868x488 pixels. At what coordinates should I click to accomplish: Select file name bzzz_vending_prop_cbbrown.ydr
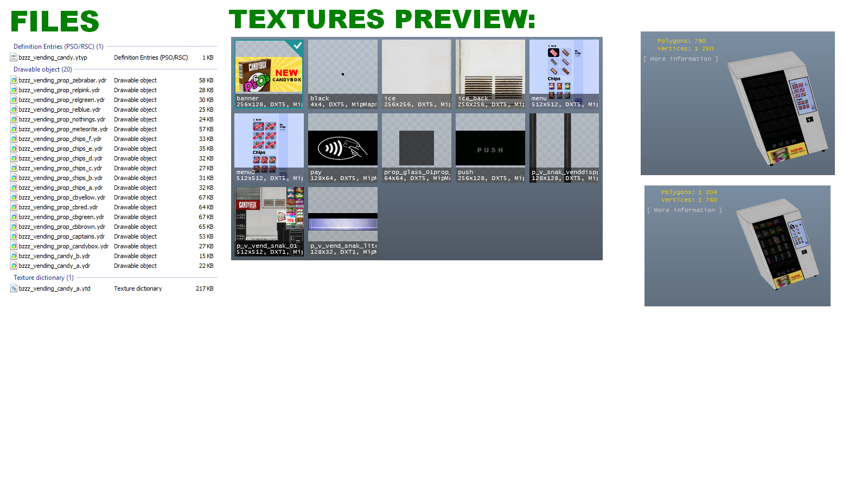(x=62, y=227)
